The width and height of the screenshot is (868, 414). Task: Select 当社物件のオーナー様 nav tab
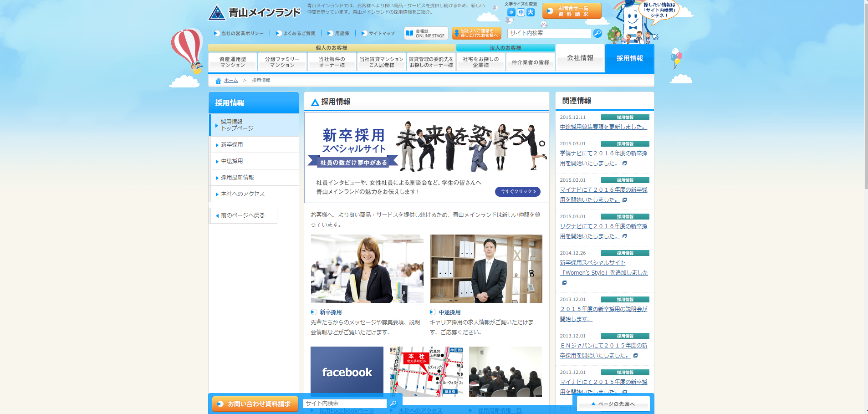point(332,62)
